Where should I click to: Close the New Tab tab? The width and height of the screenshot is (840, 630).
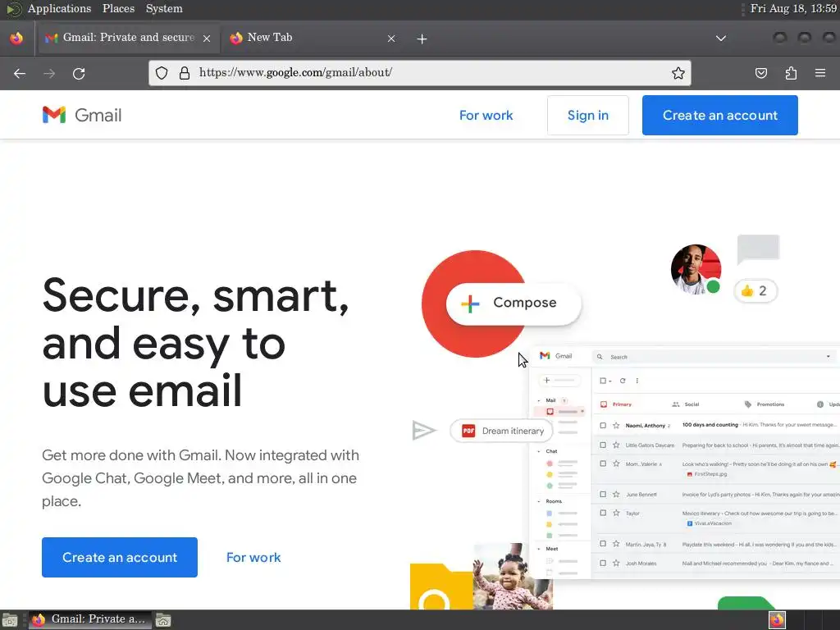tap(391, 39)
